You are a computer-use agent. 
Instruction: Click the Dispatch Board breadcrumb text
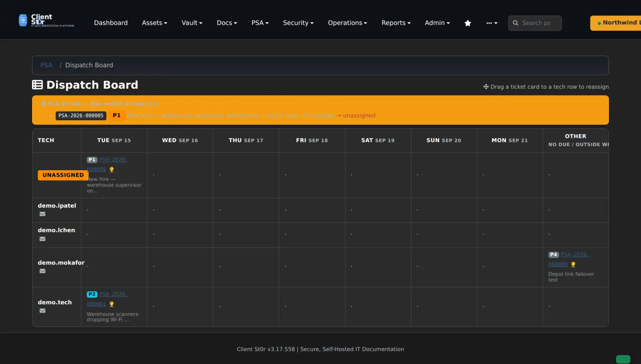click(89, 65)
